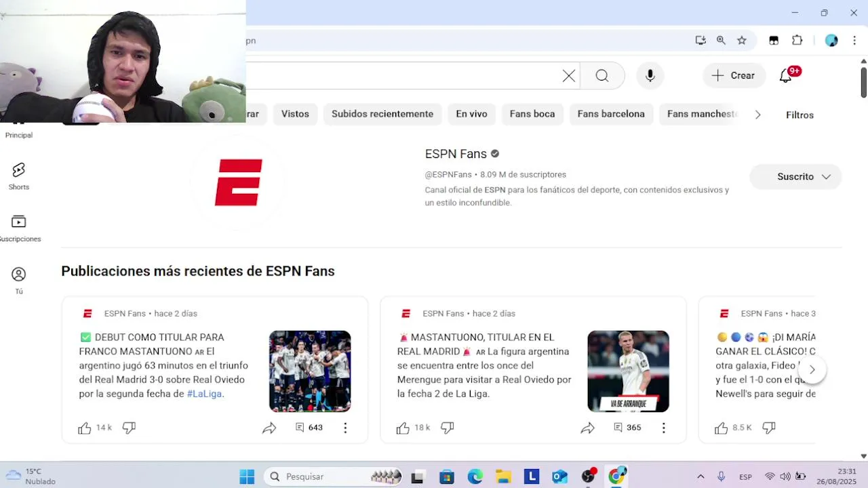The width and height of the screenshot is (868, 488).
Task: Share the MASTANTUONO, TITULAR post
Action: click(x=587, y=428)
